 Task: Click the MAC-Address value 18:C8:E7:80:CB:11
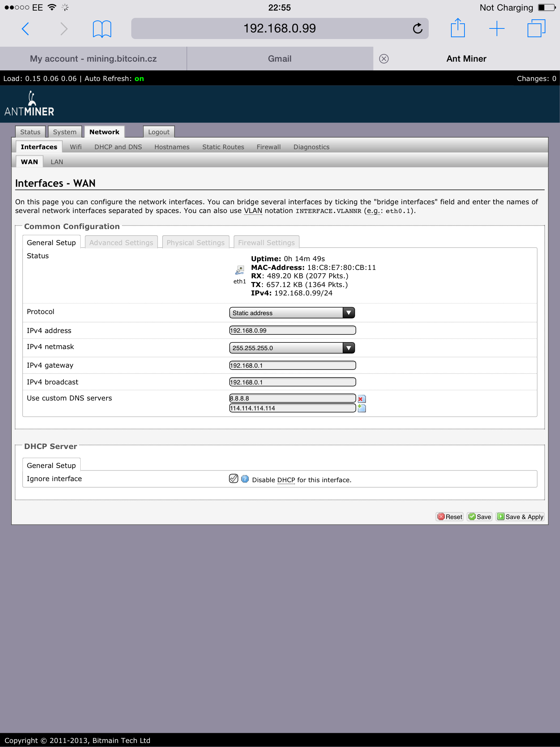342,267
